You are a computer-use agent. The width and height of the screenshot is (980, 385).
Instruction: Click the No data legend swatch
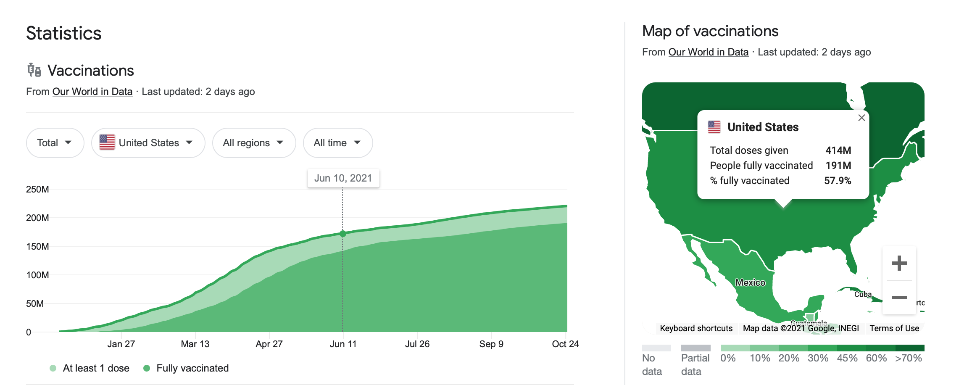pos(656,348)
